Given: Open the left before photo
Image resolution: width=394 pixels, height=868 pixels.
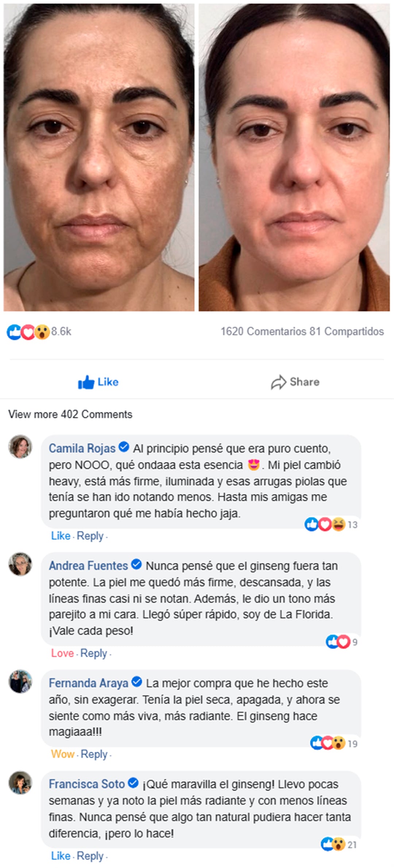Looking at the screenshot, I should [99, 157].
